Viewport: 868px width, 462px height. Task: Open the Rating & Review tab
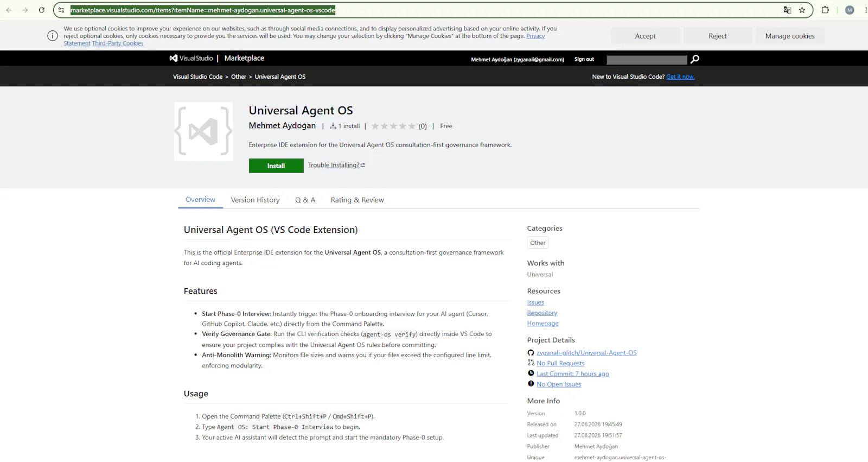(x=357, y=200)
